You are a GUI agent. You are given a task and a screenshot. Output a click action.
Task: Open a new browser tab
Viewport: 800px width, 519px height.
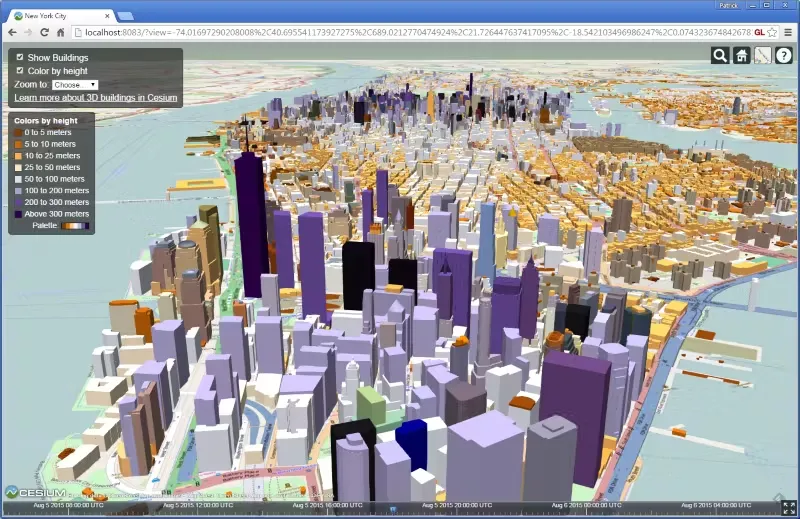click(x=126, y=16)
